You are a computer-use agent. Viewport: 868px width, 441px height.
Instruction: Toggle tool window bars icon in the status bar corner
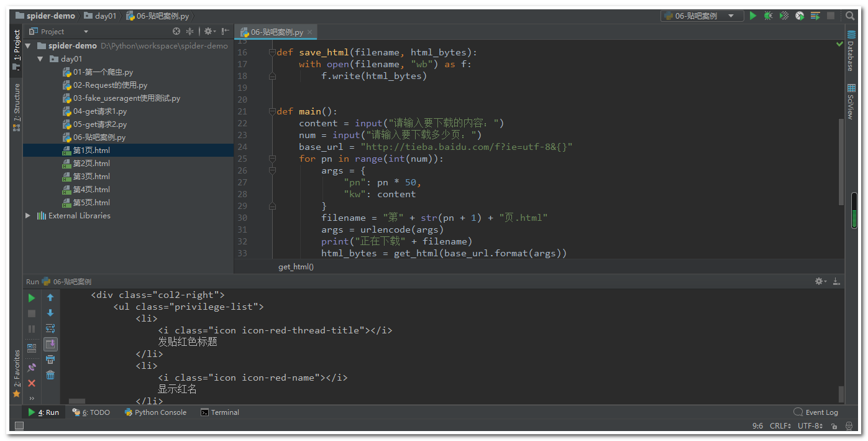point(19,426)
